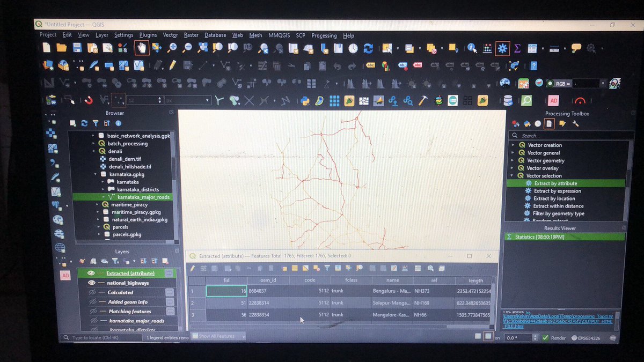Click the Show Map Tips clock icon
The image size is (644, 362).
[x=353, y=48]
